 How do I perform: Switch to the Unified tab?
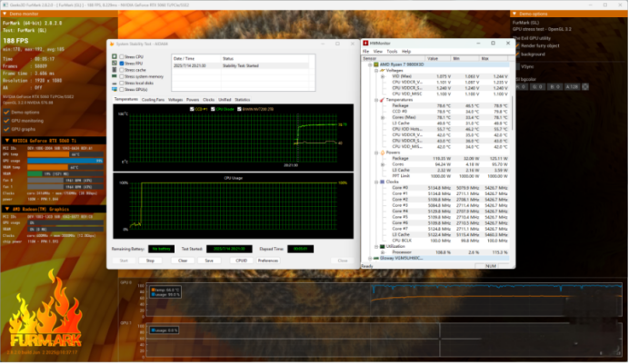(225, 99)
